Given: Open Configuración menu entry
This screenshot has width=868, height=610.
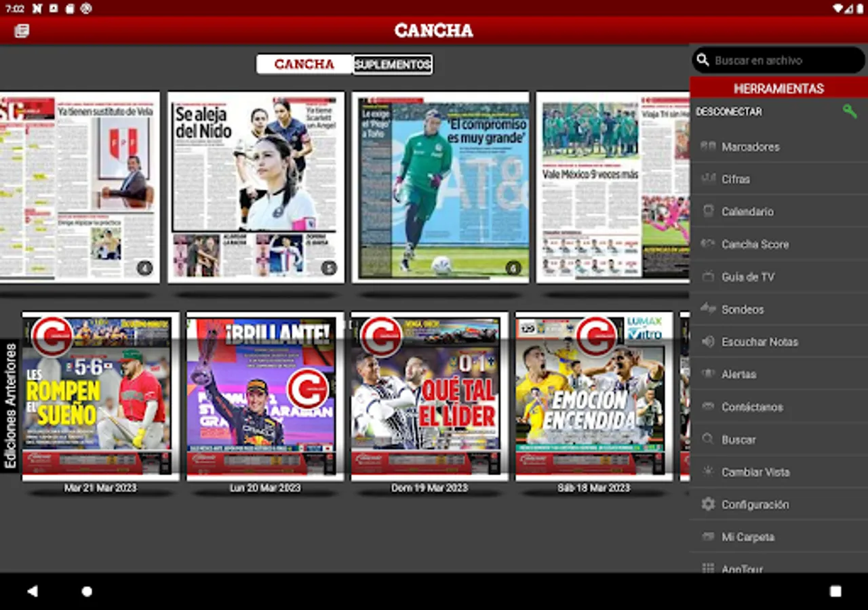Looking at the screenshot, I should (778, 504).
